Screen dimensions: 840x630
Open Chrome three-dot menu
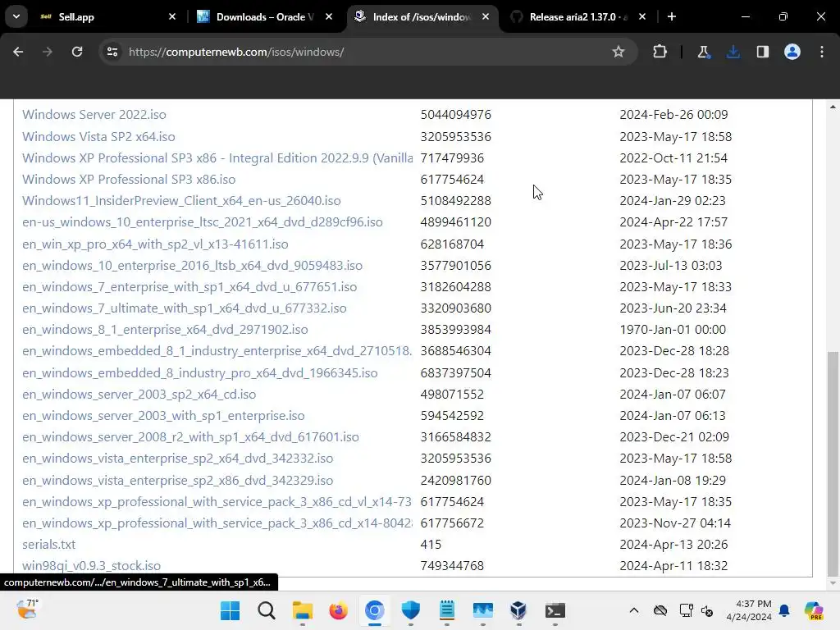pyautogui.click(x=822, y=52)
